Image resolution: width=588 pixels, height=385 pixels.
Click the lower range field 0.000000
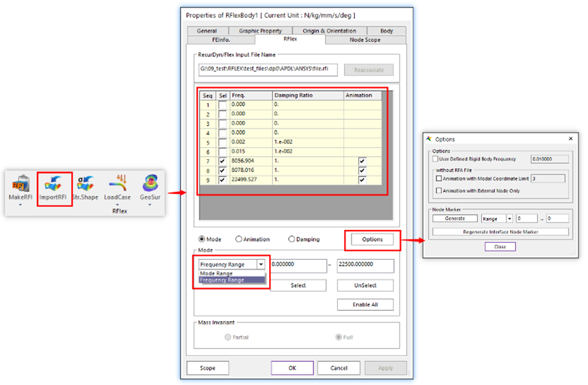coord(298,266)
